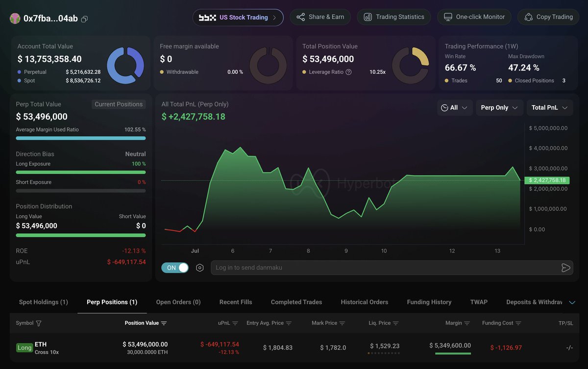
Task: Click liquidation price $1,529.23 cell
Action: point(385,346)
